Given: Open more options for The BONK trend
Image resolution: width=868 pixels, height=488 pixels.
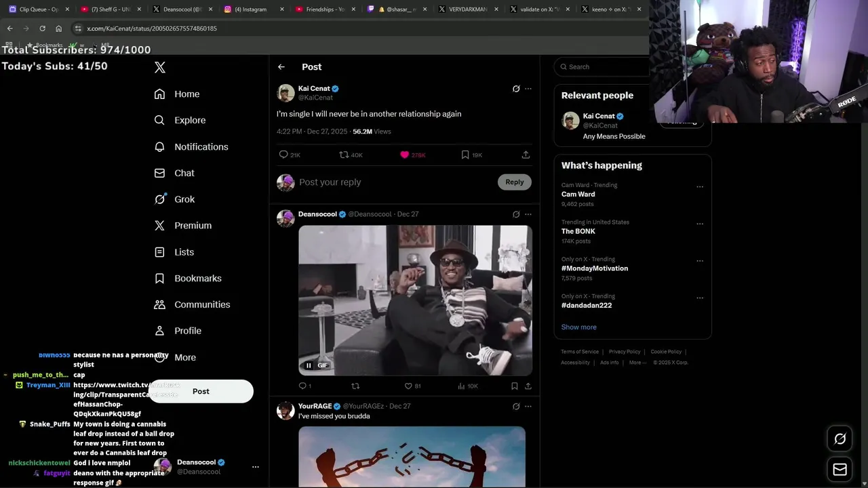Looking at the screenshot, I should (700, 224).
